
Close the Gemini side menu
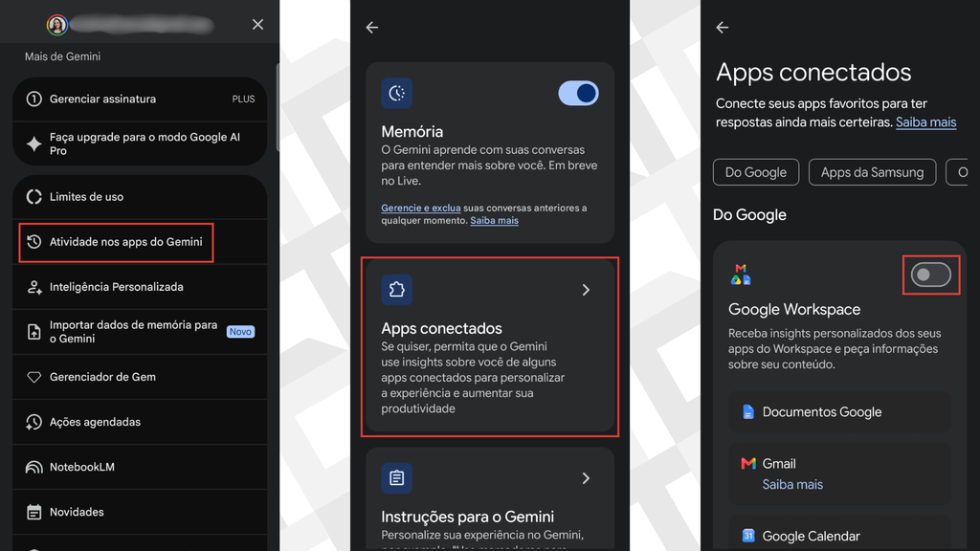(x=257, y=24)
